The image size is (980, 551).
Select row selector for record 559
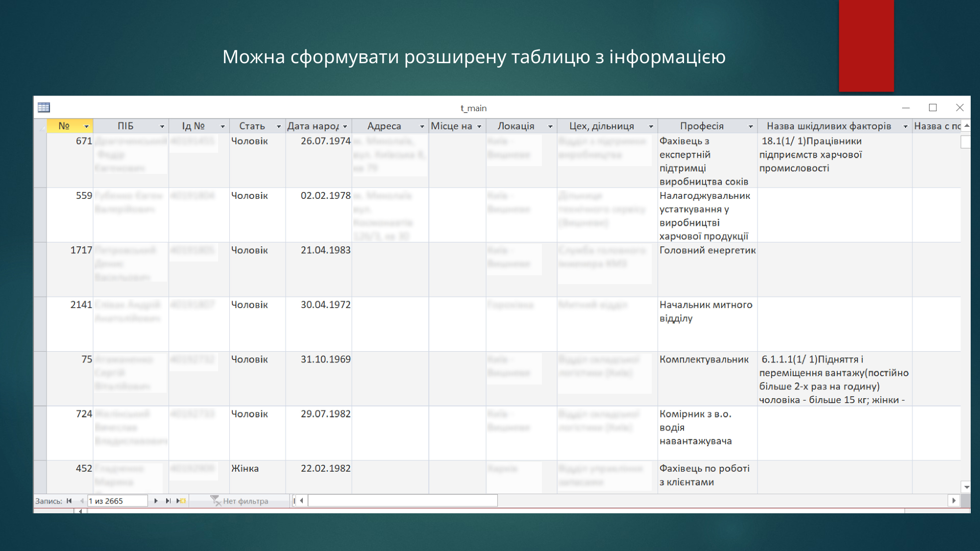(x=40, y=215)
